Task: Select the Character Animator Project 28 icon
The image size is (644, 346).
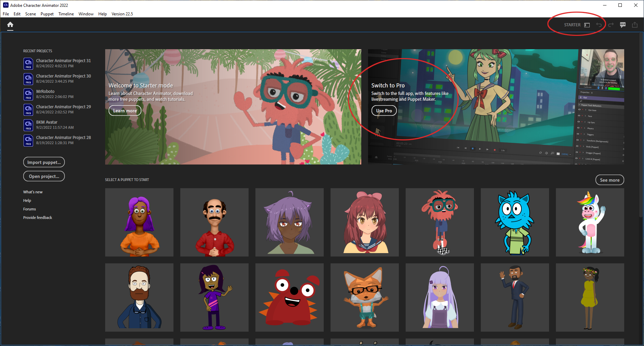Action: (29, 140)
